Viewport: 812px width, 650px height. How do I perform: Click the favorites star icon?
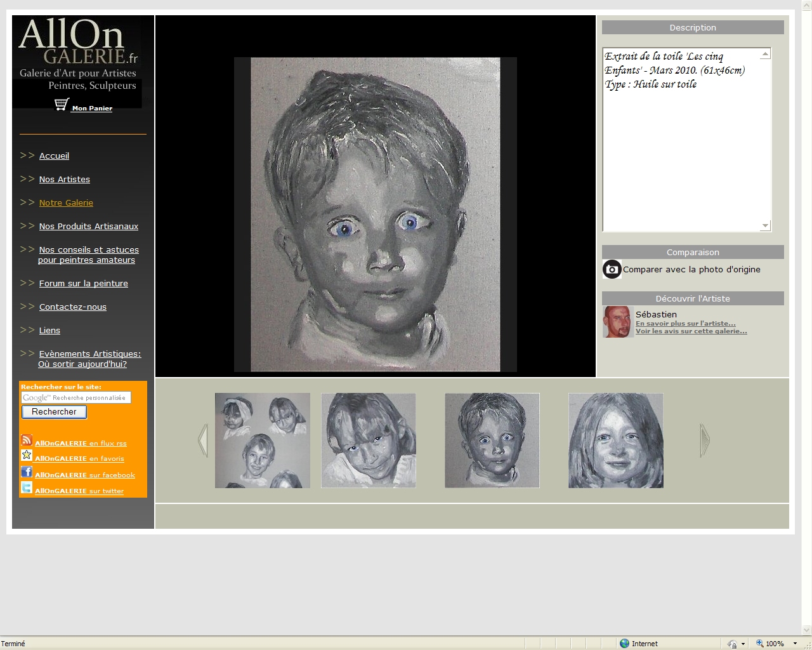27,455
